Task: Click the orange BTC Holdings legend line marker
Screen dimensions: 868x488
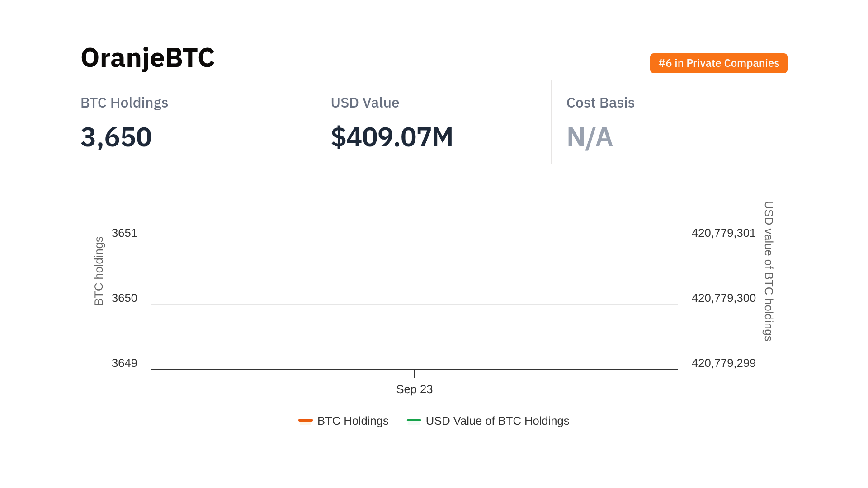Action: 306,420
